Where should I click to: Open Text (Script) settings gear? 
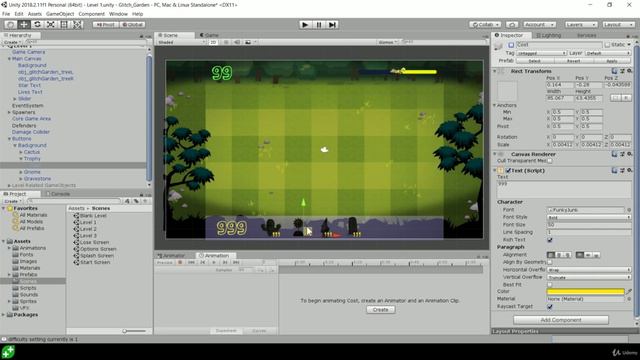(x=629, y=170)
